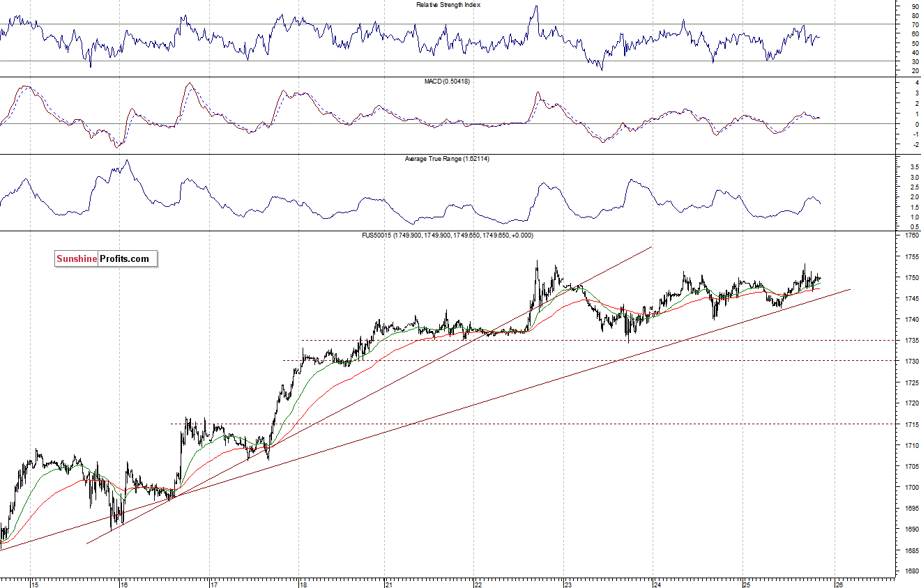This screenshot has width=921, height=588.
Task: Click the 1745 price axis label
Action: tap(911, 298)
